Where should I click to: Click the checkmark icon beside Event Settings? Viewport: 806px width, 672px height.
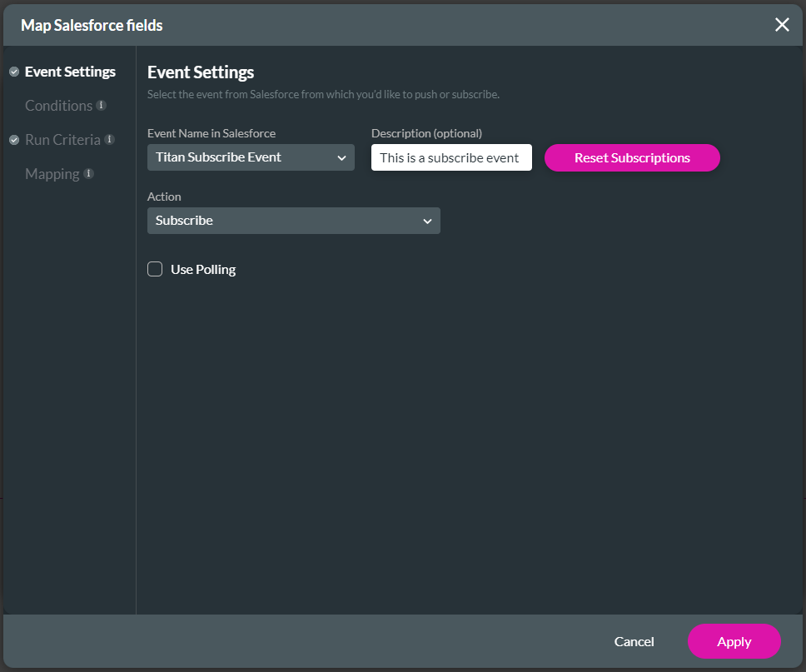[x=13, y=72]
